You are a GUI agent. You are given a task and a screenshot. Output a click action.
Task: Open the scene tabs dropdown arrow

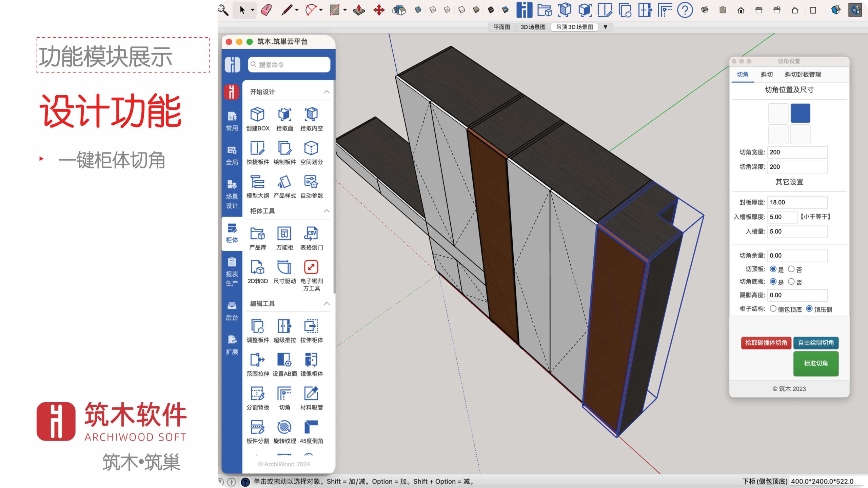(x=605, y=27)
